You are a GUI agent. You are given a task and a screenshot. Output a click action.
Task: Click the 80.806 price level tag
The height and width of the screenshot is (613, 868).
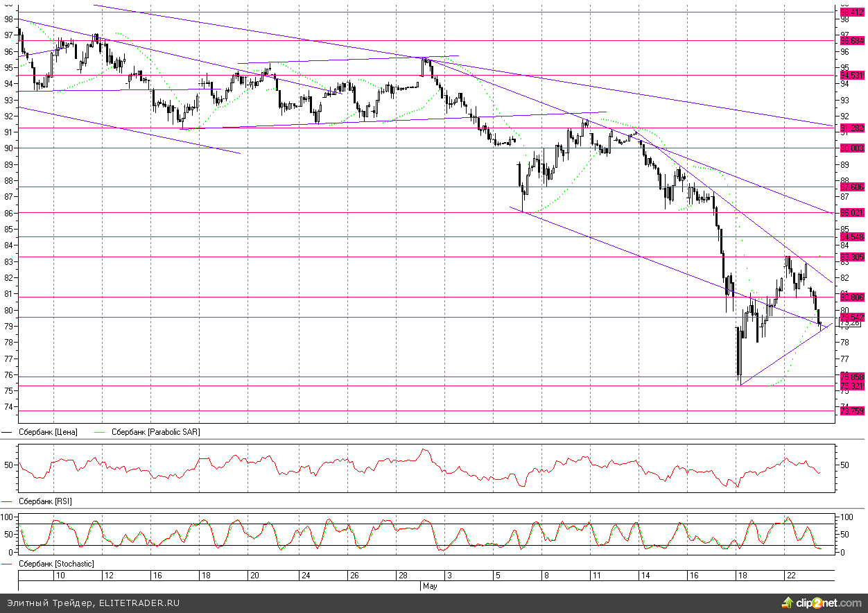tap(851, 297)
